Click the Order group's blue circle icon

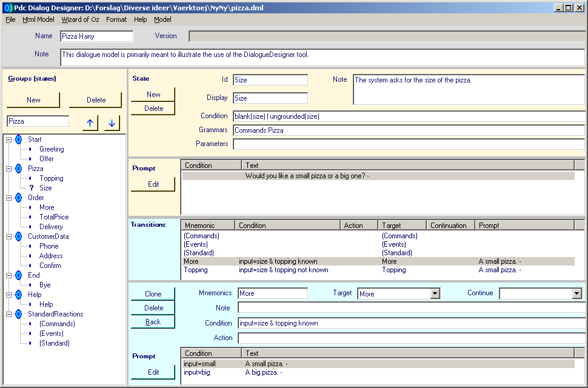click(x=18, y=198)
